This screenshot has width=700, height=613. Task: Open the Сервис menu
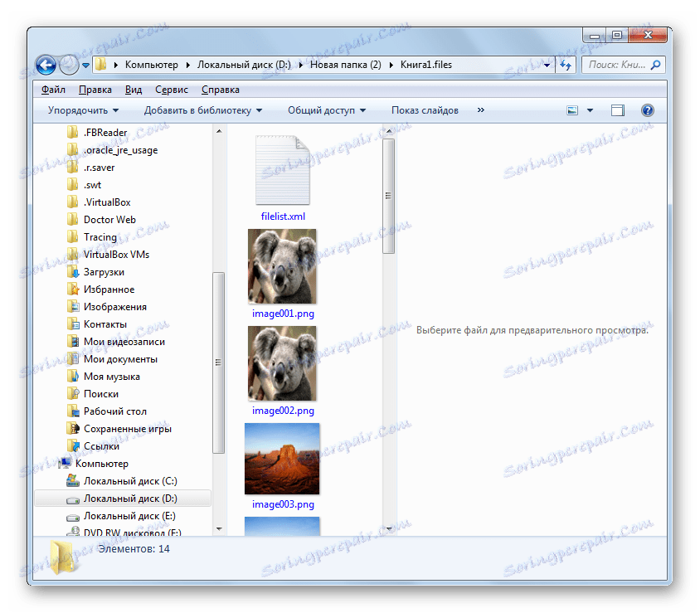point(172,89)
